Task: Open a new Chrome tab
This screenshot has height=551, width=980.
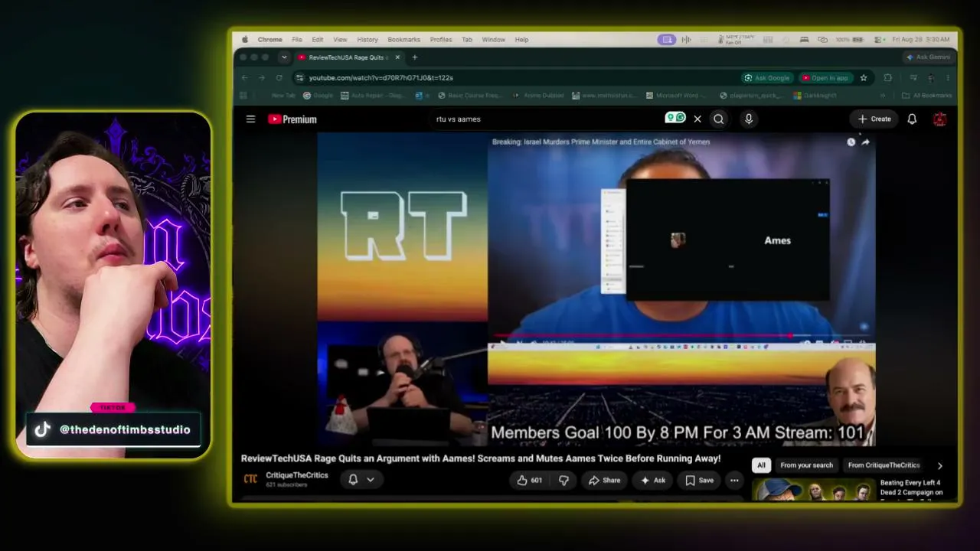Action: 414,57
